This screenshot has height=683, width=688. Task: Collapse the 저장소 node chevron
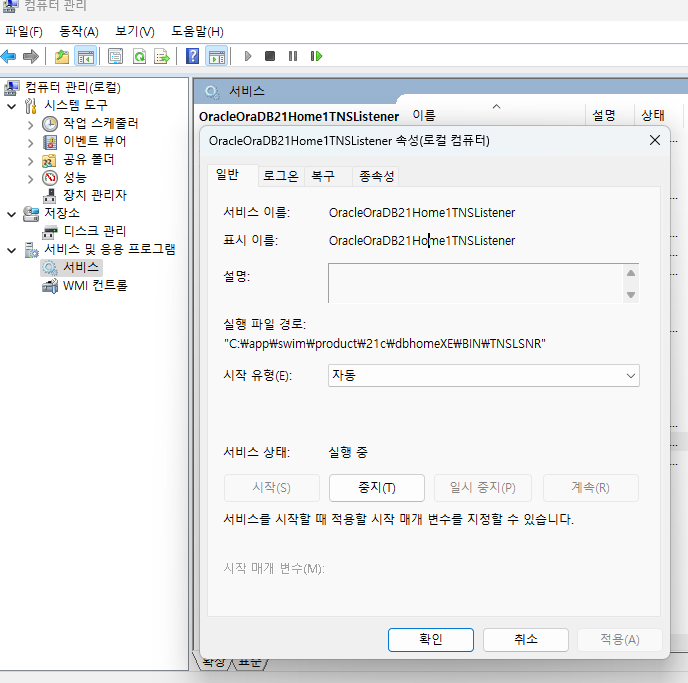tap(12, 214)
